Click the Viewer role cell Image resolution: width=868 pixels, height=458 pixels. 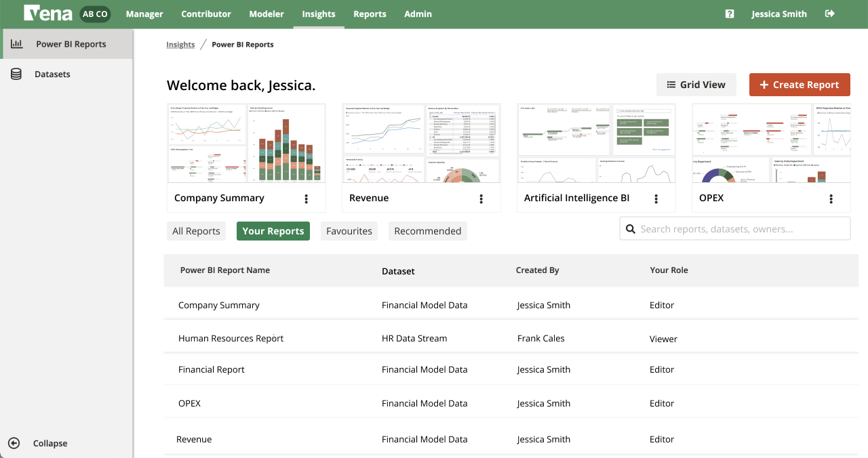tap(663, 339)
